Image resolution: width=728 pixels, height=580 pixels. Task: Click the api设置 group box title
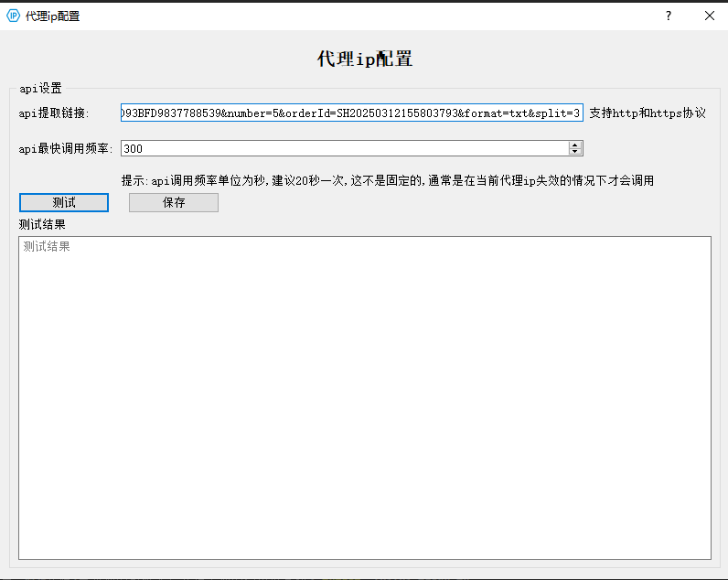40,89
